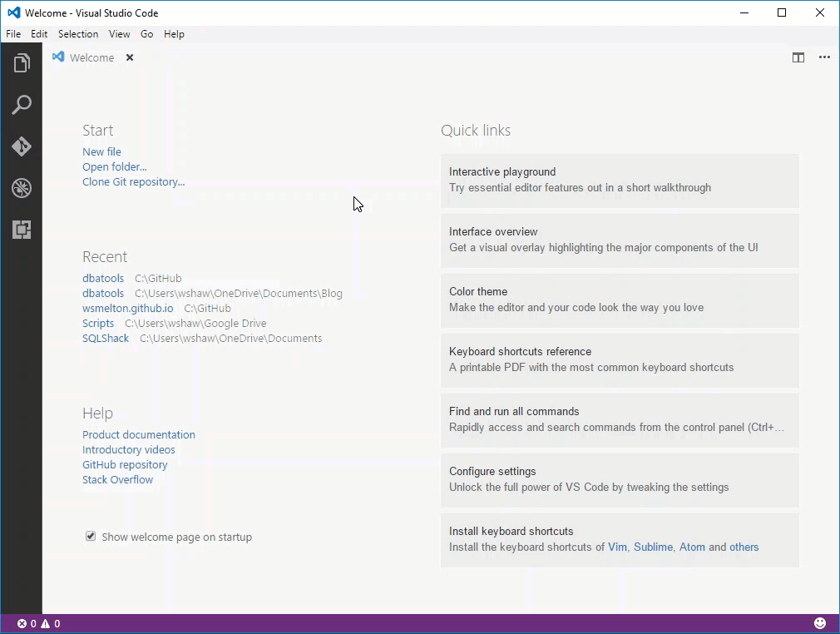Image resolution: width=840 pixels, height=634 pixels.
Task: Open the Explorer view in the activity bar
Action: point(22,62)
